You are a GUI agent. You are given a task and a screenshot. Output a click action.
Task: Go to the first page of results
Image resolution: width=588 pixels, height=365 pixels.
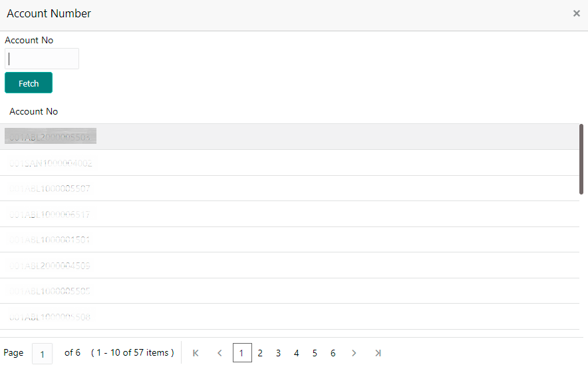coord(196,353)
